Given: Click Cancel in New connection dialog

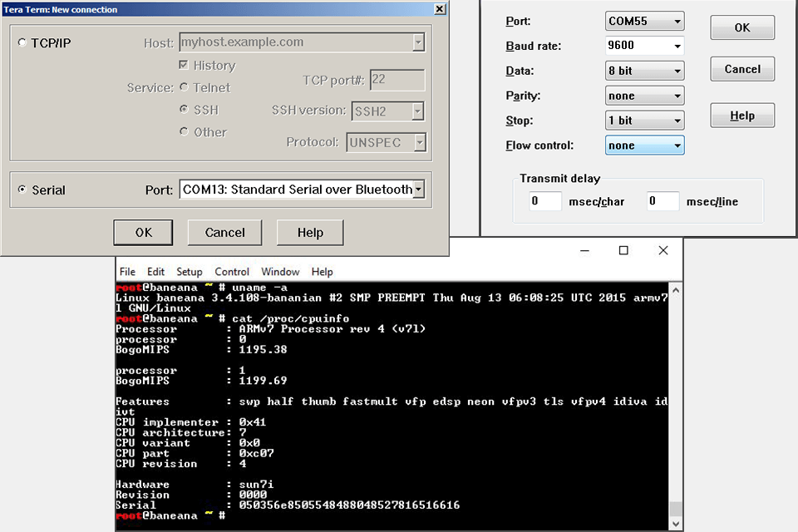Looking at the screenshot, I should pos(224,233).
